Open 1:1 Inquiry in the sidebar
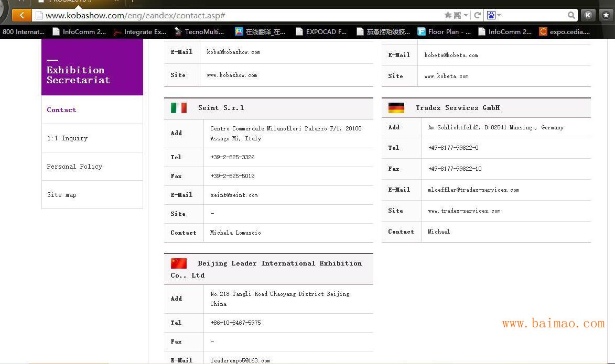The height and width of the screenshot is (364, 615). pyautogui.click(x=67, y=138)
